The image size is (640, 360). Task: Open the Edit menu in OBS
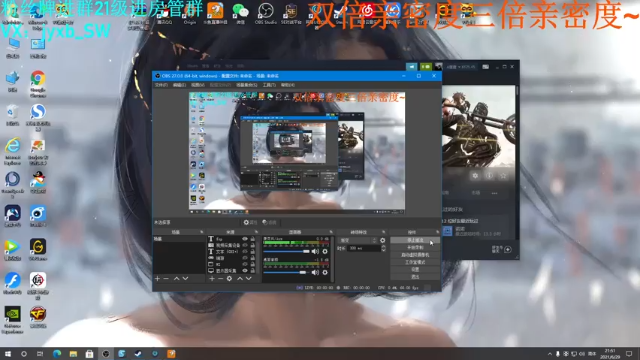click(x=179, y=85)
